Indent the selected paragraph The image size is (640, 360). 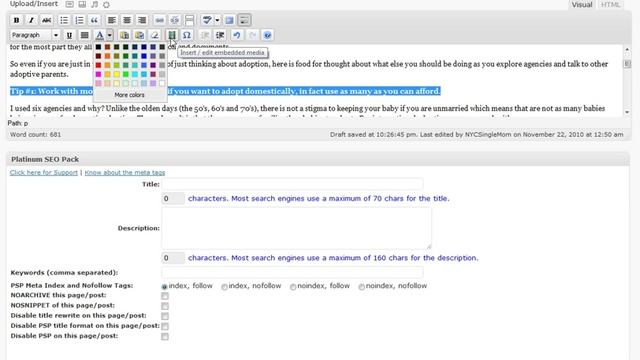click(220, 35)
